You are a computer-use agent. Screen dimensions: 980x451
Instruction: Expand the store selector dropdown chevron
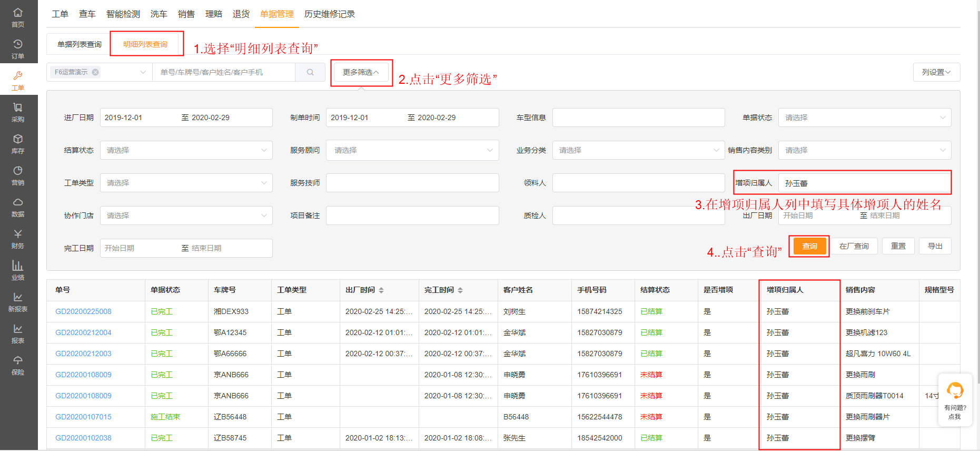coord(143,72)
